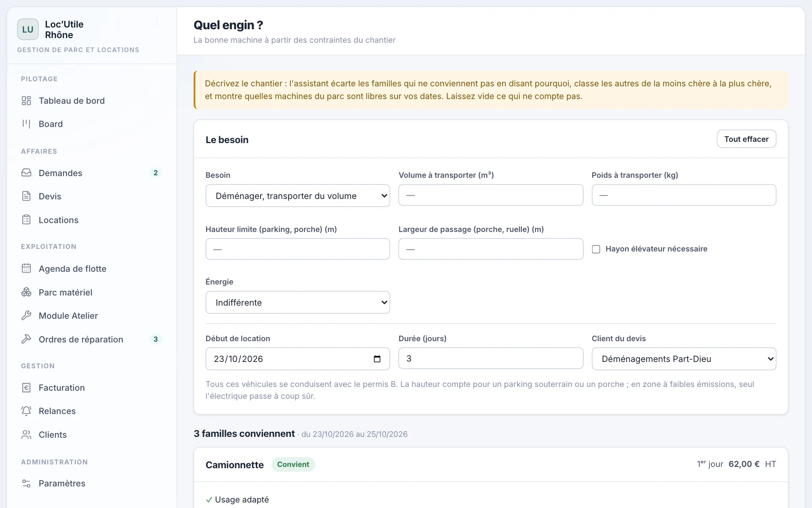
Task: Open the Besoin dropdown
Action: [x=298, y=196]
